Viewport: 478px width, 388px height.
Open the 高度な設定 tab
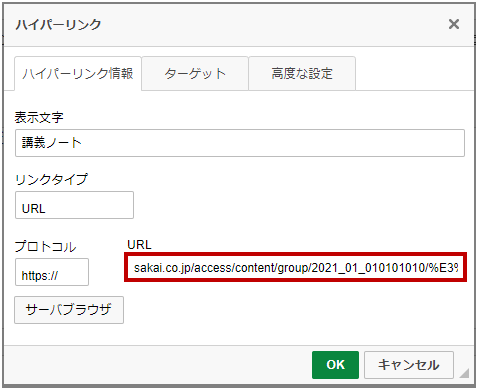302,73
